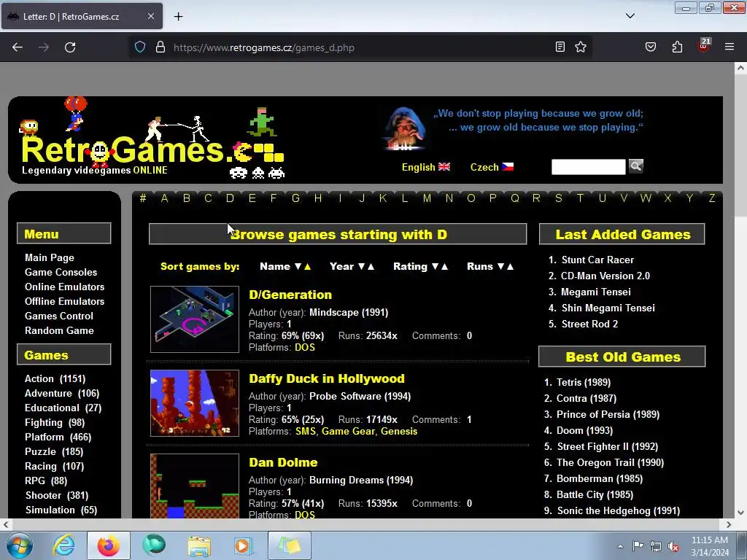
Task: Open the D/Generation game title
Action: click(x=290, y=295)
